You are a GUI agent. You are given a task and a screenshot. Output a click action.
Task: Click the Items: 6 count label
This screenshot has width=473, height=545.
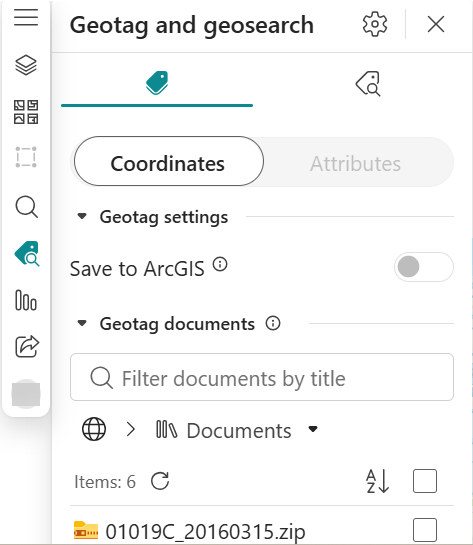tap(105, 482)
